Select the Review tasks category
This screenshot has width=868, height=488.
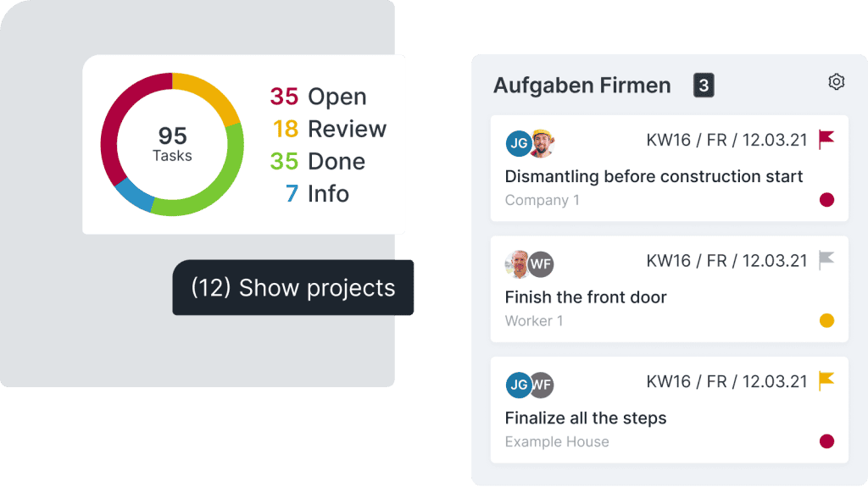click(x=331, y=129)
